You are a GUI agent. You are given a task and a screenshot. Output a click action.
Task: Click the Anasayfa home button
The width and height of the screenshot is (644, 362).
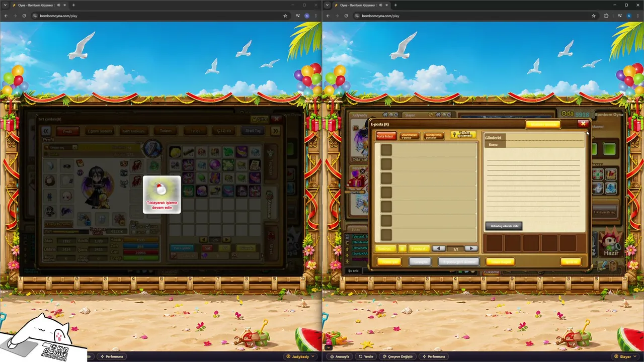[x=340, y=356]
